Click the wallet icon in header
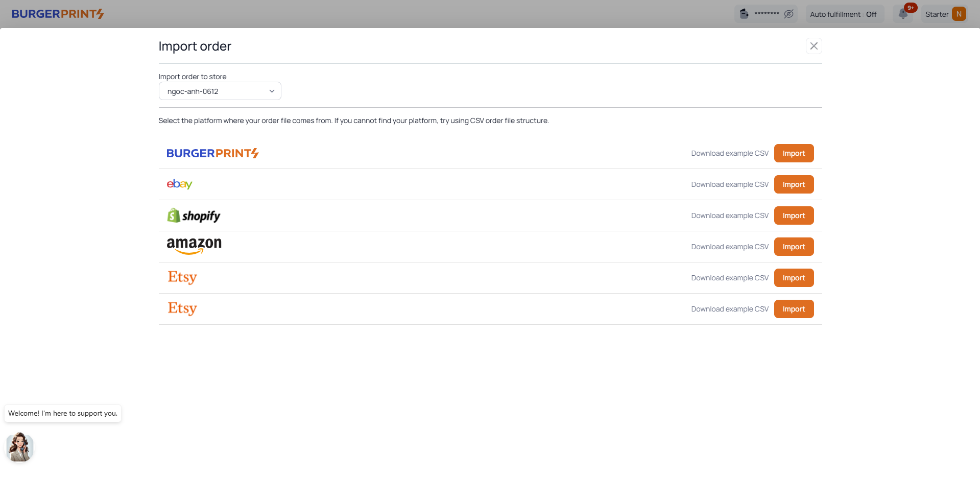The image size is (980, 480). tap(745, 14)
